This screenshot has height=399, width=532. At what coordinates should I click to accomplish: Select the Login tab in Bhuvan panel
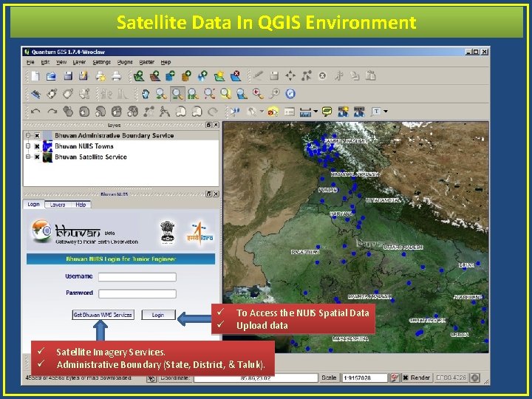33,204
